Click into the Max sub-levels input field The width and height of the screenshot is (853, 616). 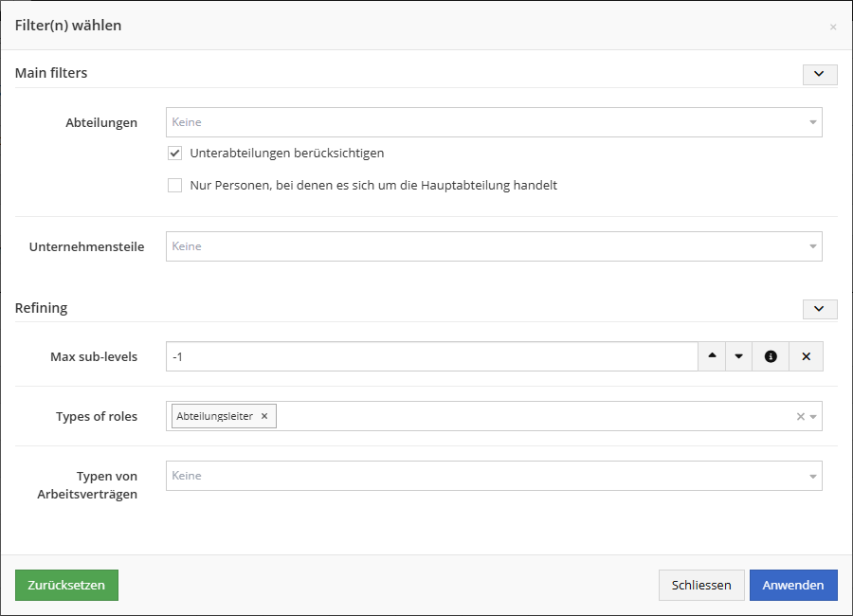pyautogui.click(x=431, y=356)
